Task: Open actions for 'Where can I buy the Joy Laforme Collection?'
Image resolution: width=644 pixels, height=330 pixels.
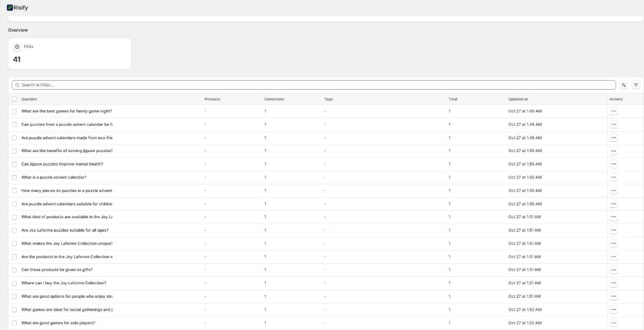Action: click(613, 283)
